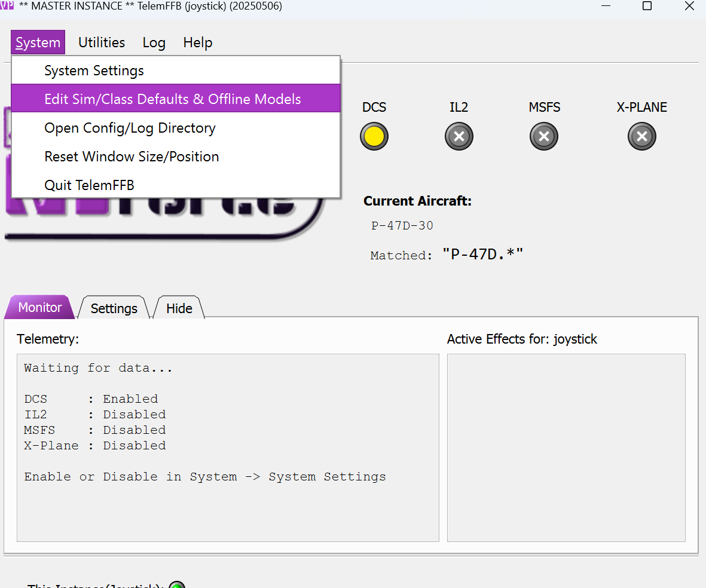Click the 'Matched:' label
The height and width of the screenshot is (588, 706).
click(x=401, y=255)
